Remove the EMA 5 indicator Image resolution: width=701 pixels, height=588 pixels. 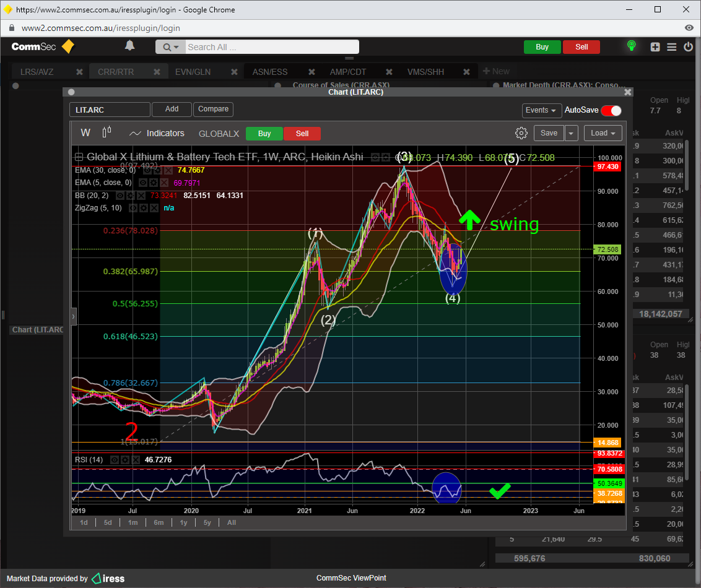[164, 183]
